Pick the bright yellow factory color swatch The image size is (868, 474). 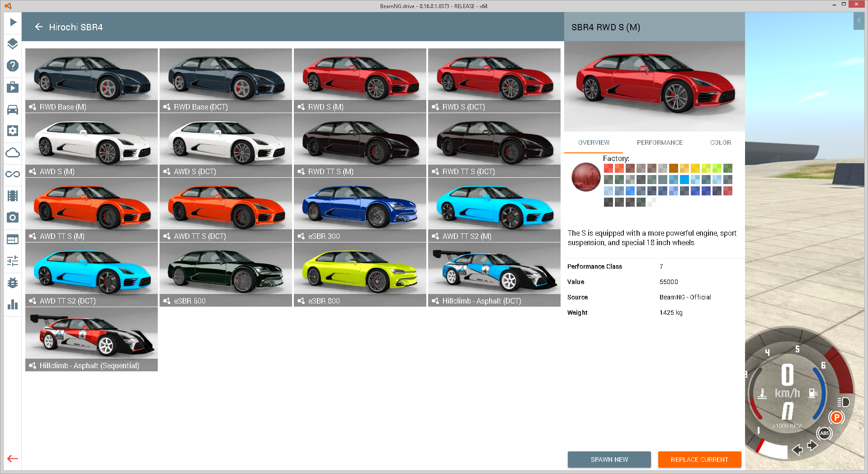point(695,168)
